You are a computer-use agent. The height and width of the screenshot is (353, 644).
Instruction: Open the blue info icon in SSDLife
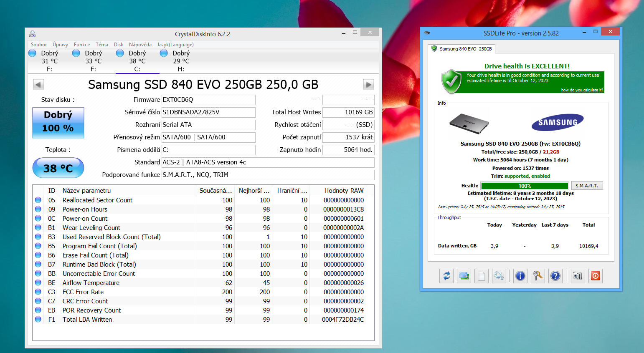coord(520,276)
